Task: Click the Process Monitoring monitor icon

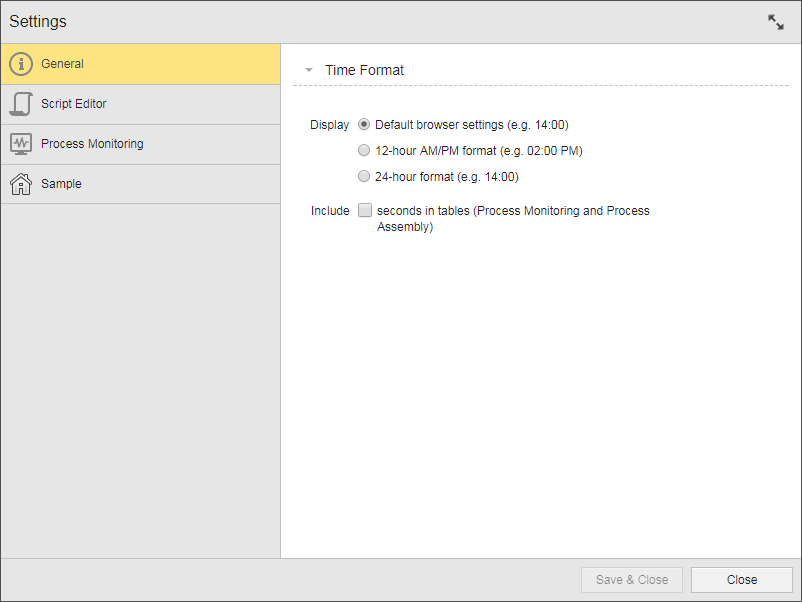Action: pos(21,144)
